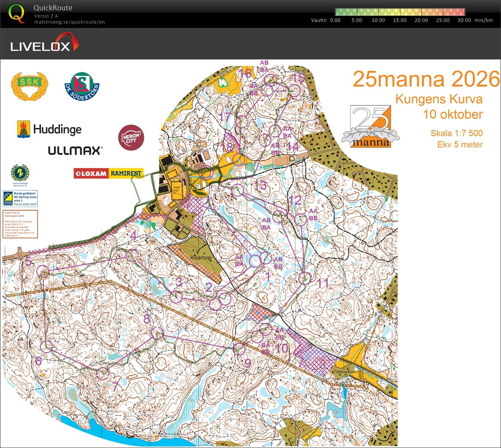Click the 'Versio 2.4' version text
The image size is (501, 448).
click(x=46, y=15)
